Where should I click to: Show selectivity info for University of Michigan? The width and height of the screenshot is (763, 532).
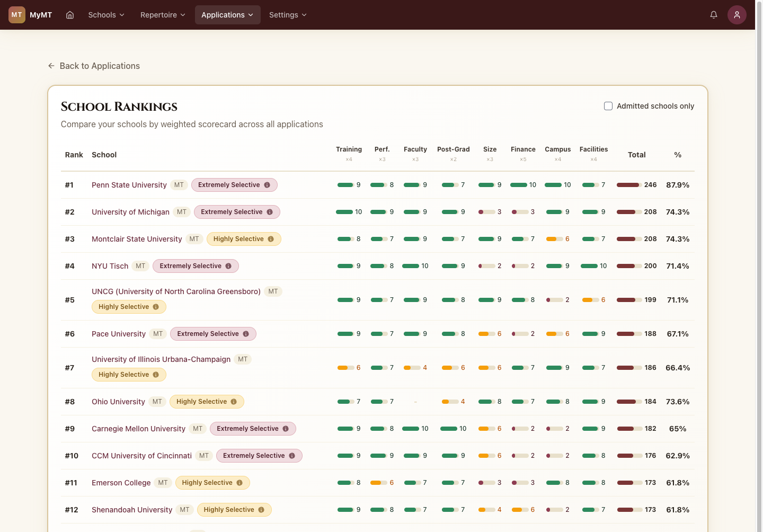point(270,212)
